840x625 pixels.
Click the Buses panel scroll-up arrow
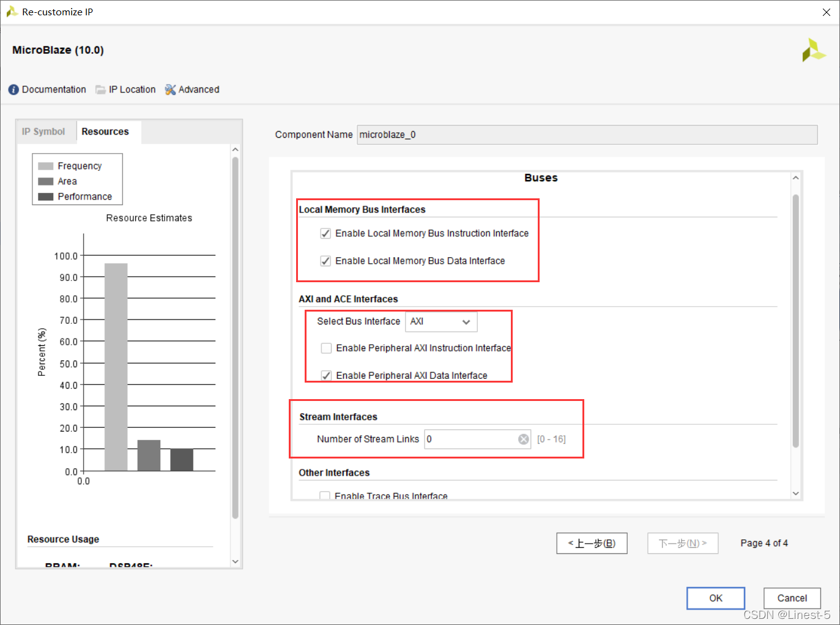click(795, 178)
